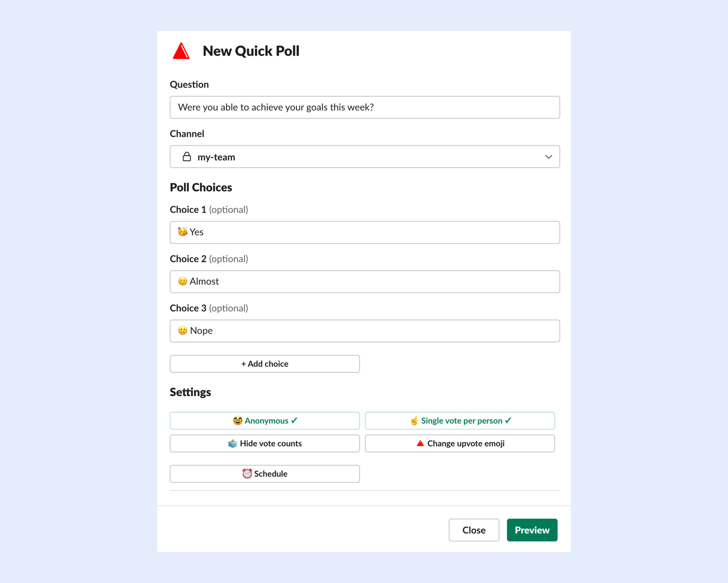Click into the Choice 3 Nope field
Viewport: 728px width, 583px height.
365,331
